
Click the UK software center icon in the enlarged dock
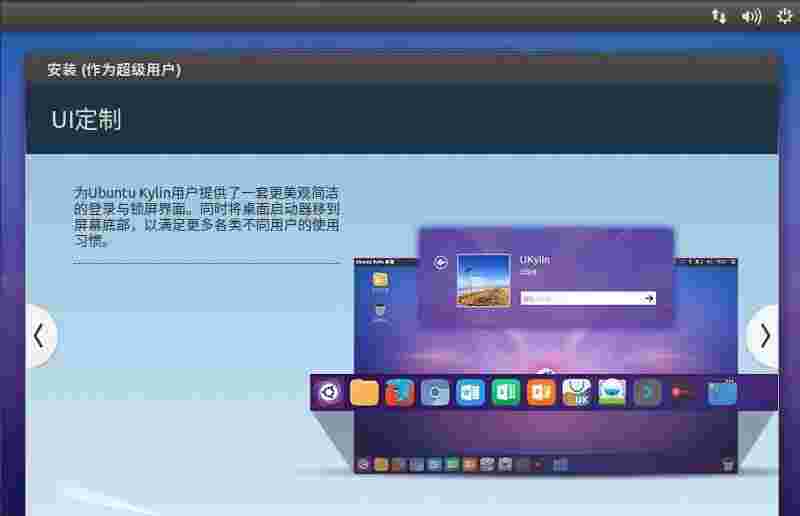pos(577,392)
